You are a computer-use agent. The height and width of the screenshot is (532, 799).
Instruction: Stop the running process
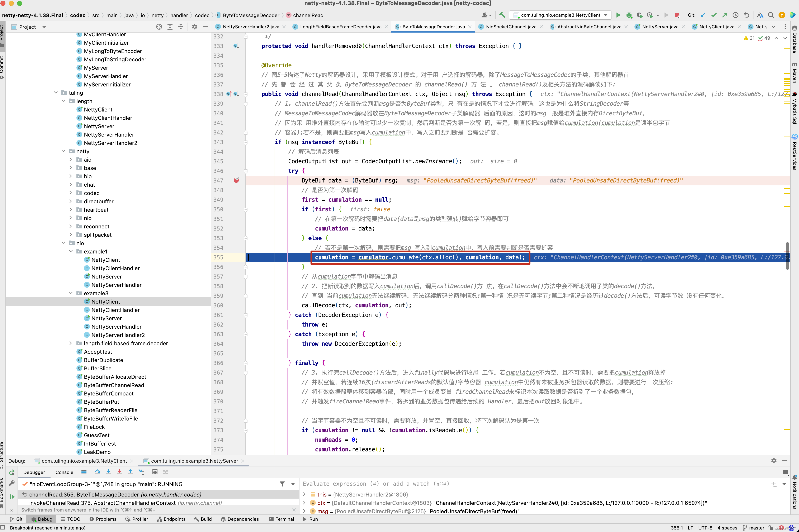[x=677, y=15]
